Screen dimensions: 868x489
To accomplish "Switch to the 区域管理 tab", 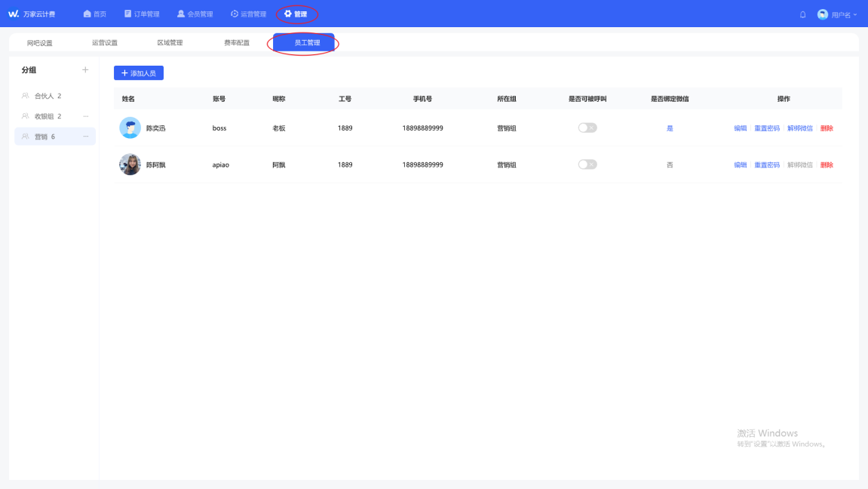I will coord(170,43).
